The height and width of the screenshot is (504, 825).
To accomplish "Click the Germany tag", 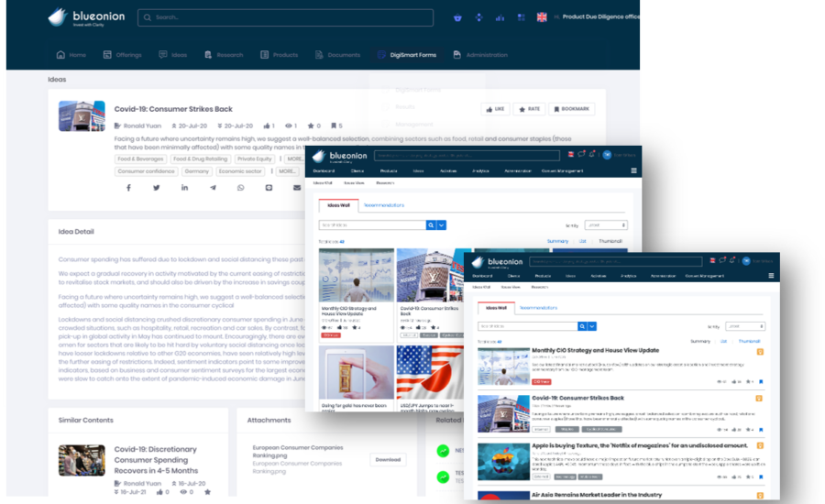I will 196,171.
